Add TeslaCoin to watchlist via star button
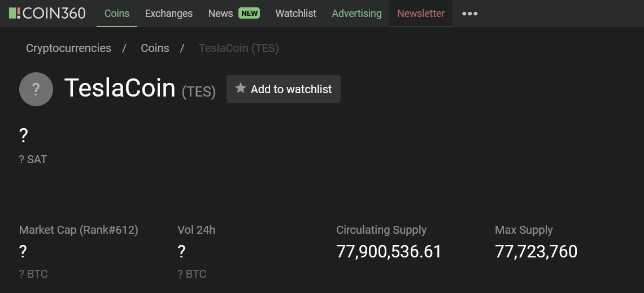This screenshot has width=644, height=293. click(284, 89)
